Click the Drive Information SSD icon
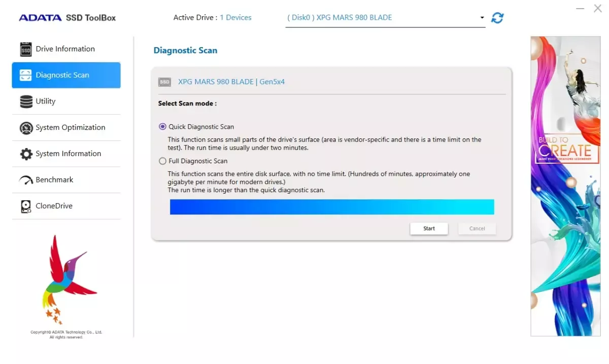This screenshot has width=609, height=364. click(26, 49)
